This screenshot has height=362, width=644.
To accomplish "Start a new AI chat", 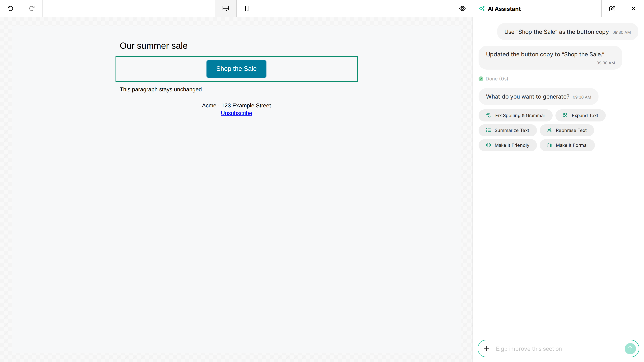I will point(612,8).
